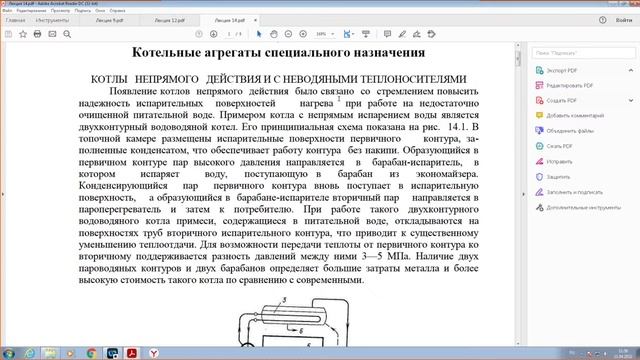Open the find text magnifier icon
The height and width of the screenshot is (360, 640).
pyautogui.click(x=67, y=34)
